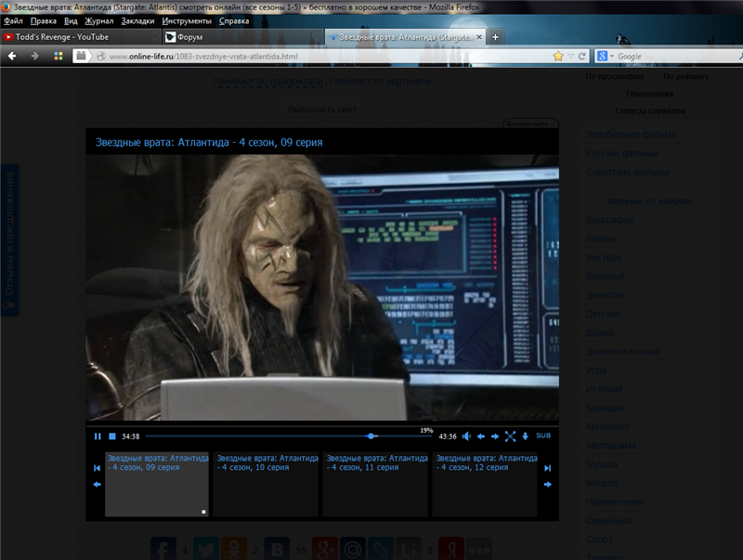The image size is (743, 560).
Task: Share via the Facebook icon
Action: pos(163,549)
